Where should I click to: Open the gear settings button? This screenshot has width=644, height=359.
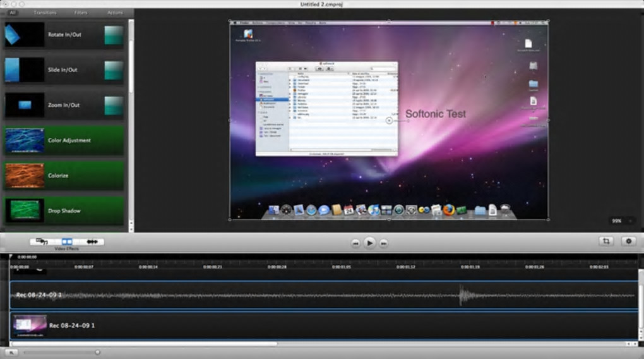[x=628, y=241]
